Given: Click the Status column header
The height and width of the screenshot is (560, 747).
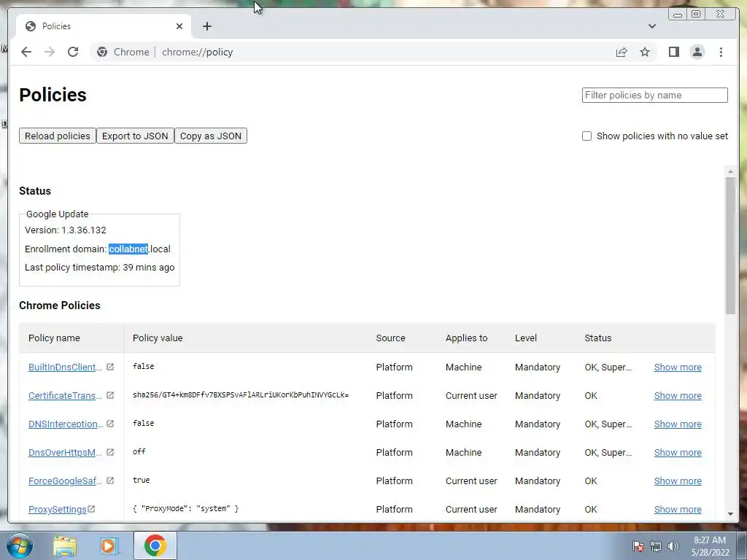Looking at the screenshot, I should pyautogui.click(x=598, y=338).
